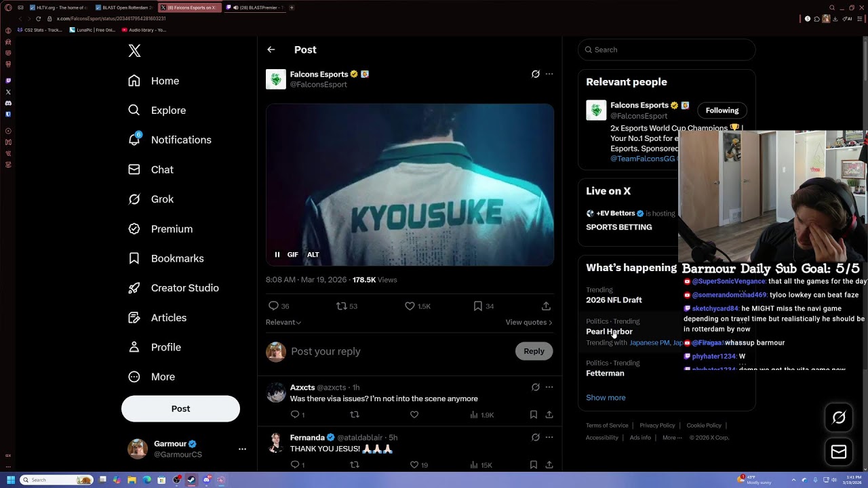Open the floating Messages envelope button

tap(839, 452)
